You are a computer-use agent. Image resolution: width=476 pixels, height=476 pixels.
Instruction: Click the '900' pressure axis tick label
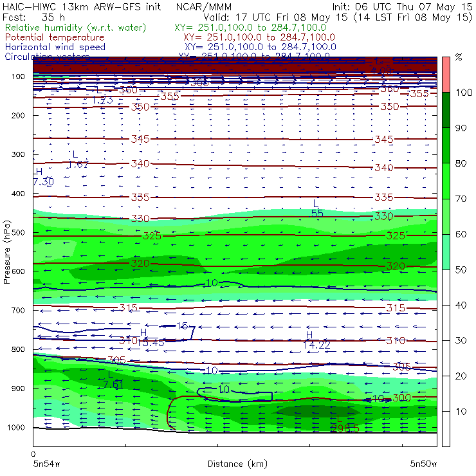pos(18,389)
